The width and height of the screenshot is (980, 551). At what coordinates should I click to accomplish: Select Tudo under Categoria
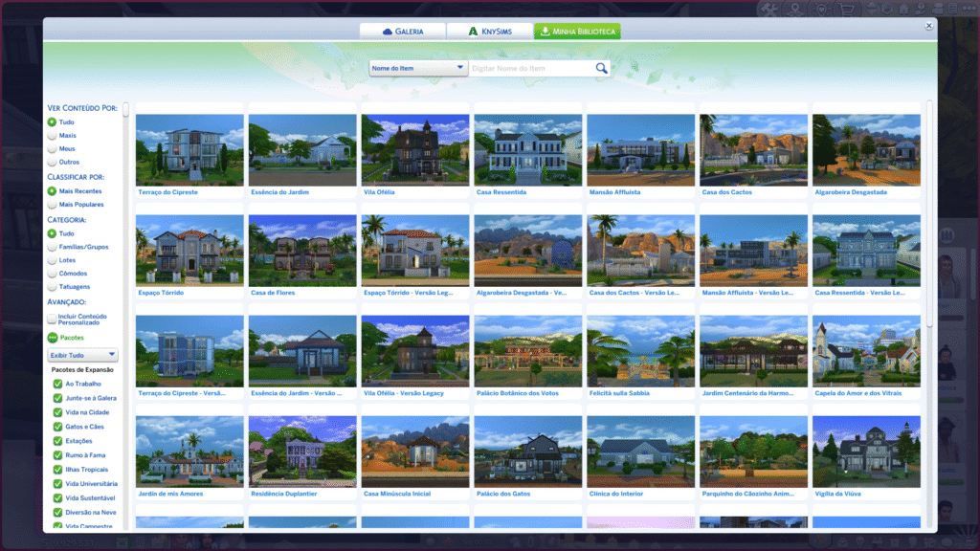point(52,233)
